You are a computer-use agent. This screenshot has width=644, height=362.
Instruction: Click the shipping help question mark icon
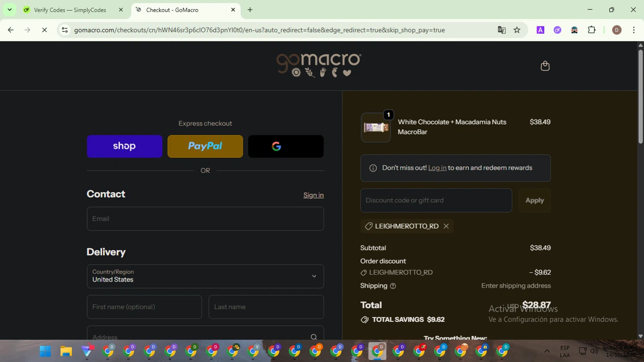393,286
